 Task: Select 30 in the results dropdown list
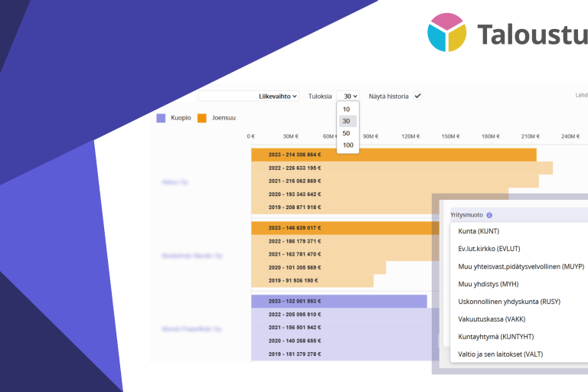(x=348, y=121)
